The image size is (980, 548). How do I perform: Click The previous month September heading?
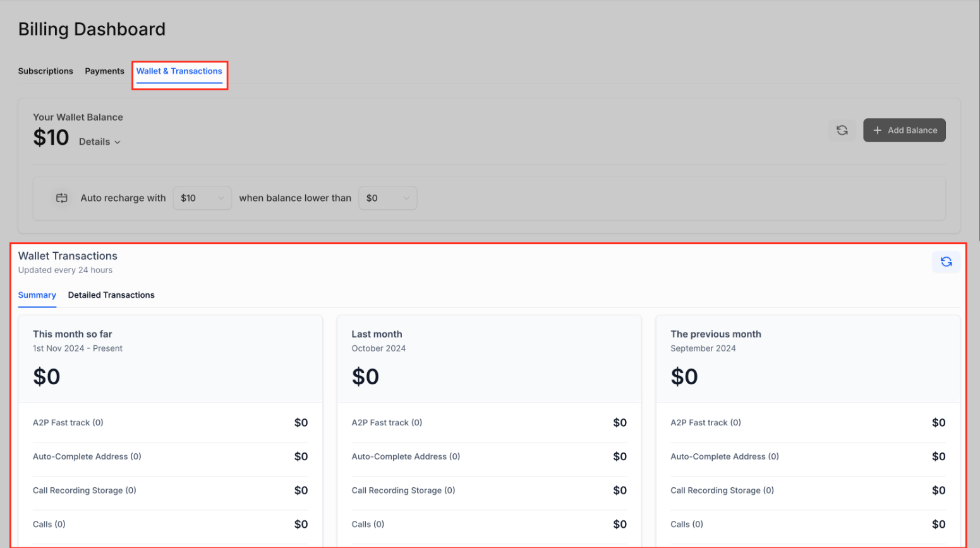[715, 334]
